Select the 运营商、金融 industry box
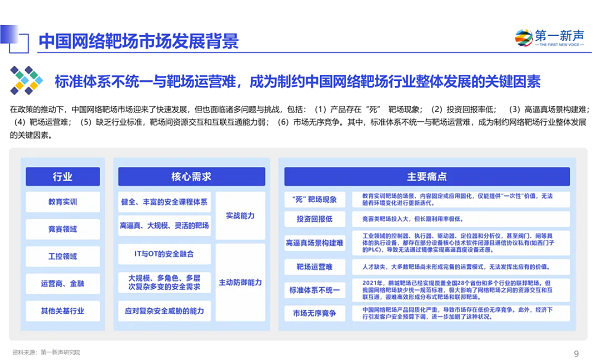This screenshot has height=364, width=600. click(x=63, y=284)
